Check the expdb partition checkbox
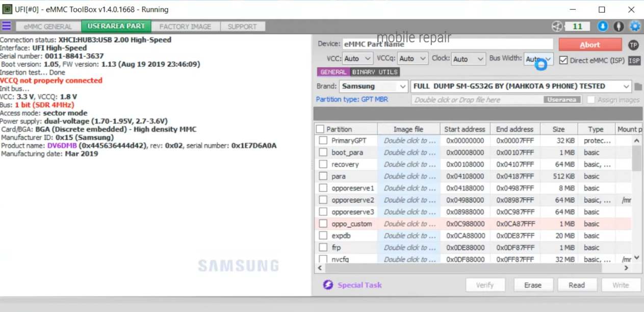The height and width of the screenshot is (312, 644). [323, 236]
